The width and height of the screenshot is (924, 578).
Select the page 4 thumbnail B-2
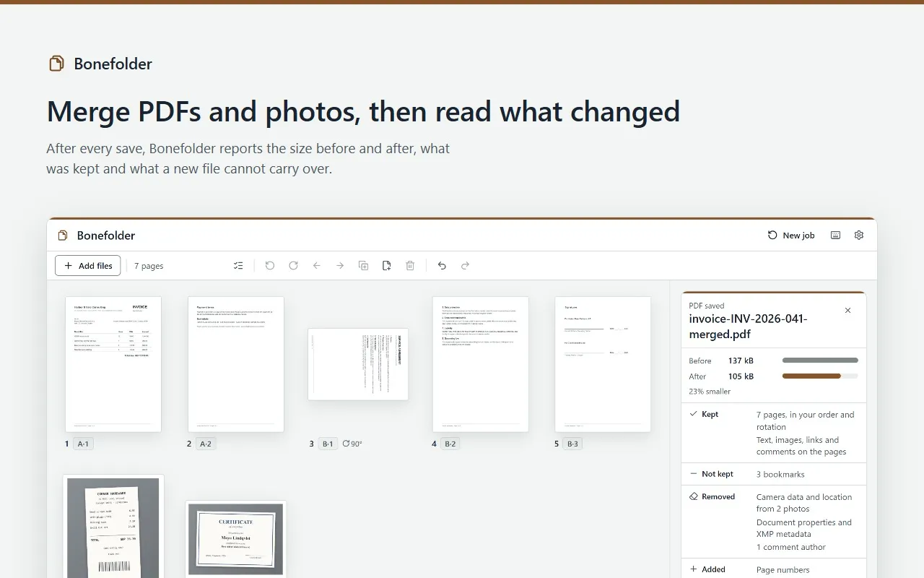(x=481, y=364)
